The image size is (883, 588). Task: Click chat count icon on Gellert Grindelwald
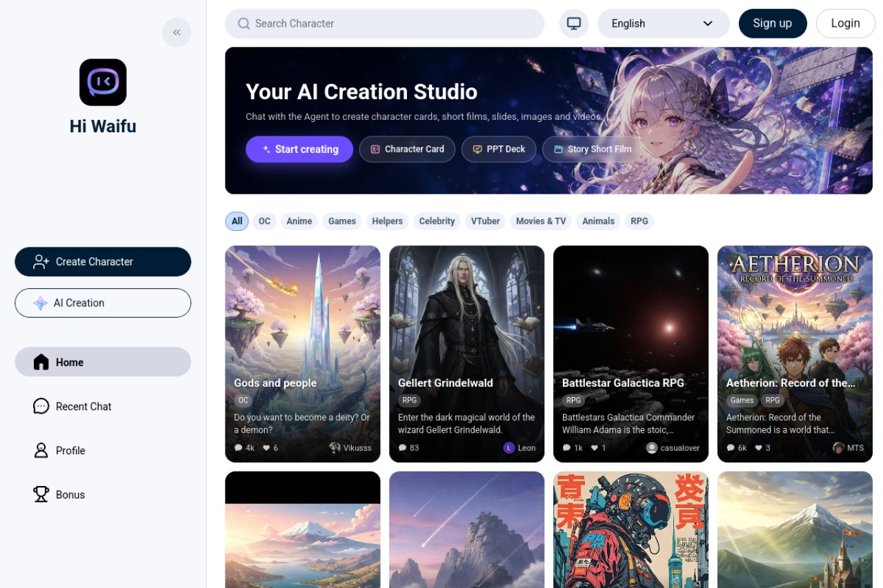coord(402,447)
